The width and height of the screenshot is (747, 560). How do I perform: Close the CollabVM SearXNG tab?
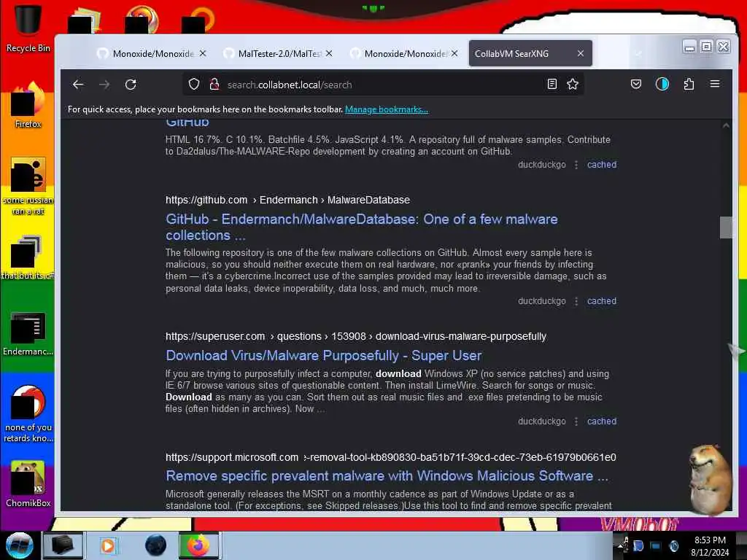pyautogui.click(x=580, y=53)
